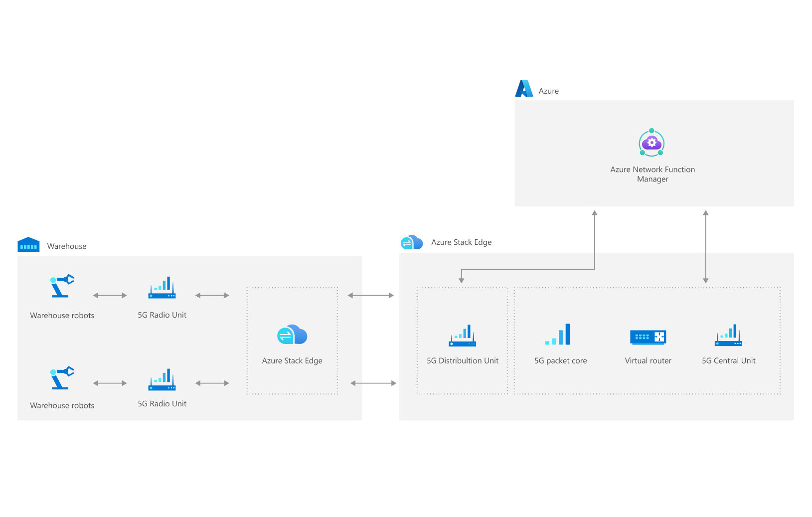Click the Virtual router icon
The height and width of the screenshot is (517, 812).
pyautogui.click(x=648, y=338)
